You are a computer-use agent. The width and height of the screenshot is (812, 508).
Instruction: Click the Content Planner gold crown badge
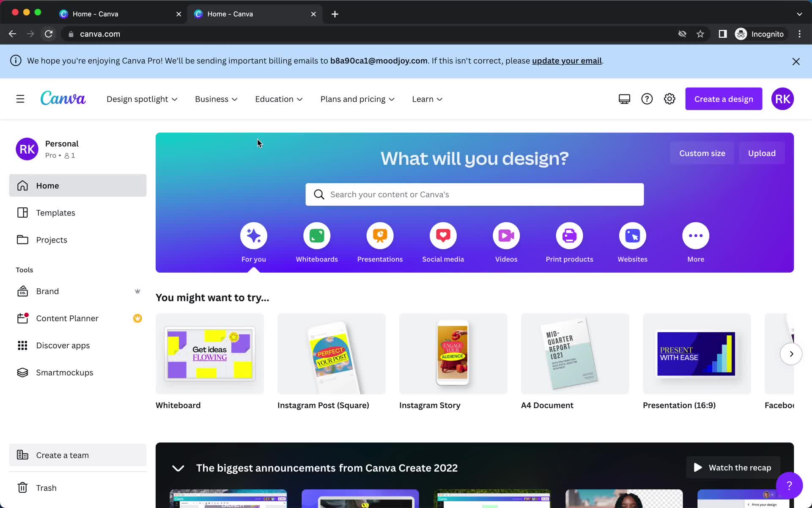(137, 318)
